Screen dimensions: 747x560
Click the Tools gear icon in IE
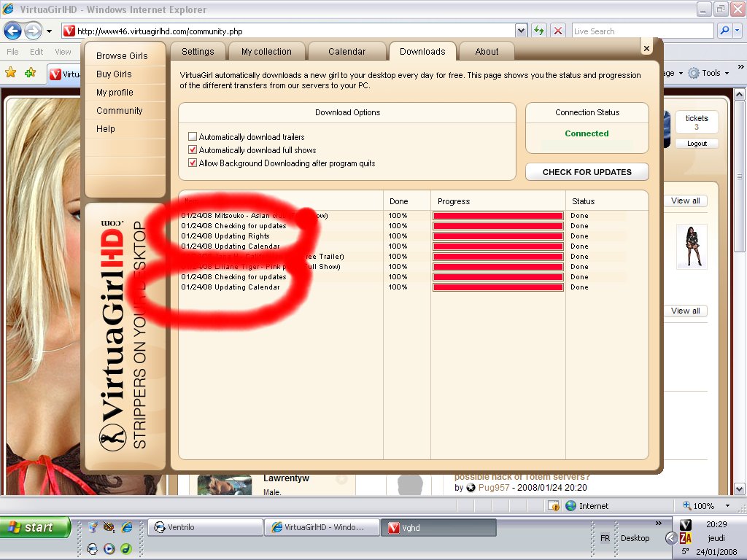pyautogui.click(x=694, y=73)
